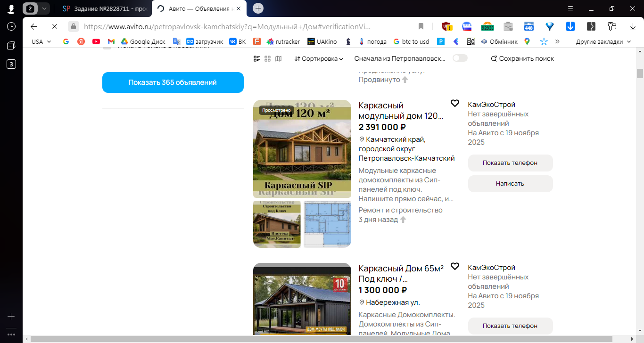Open the Google bookmark icon
Image resolution: width=644 pixels, height=343 pixels.
click(66, 41)
